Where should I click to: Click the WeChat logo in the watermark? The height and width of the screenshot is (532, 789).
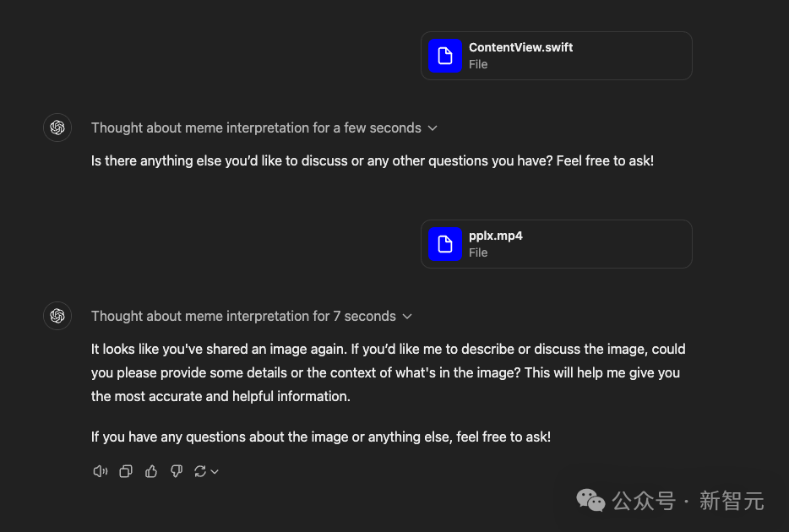590,501
